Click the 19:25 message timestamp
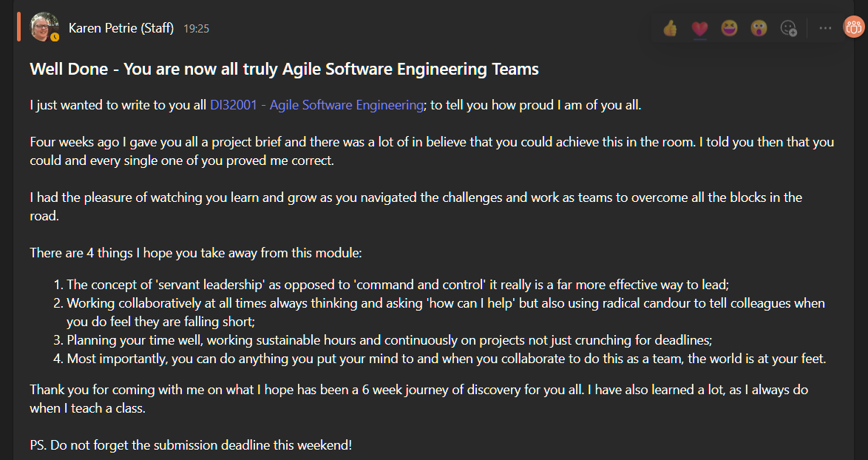 (x=197, y=29)
